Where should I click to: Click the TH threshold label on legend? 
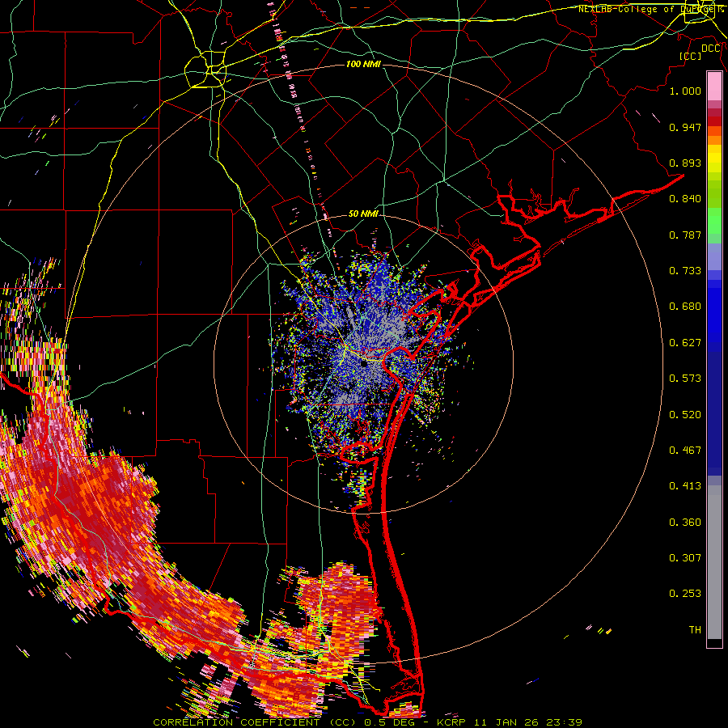[x=695, y=630]
